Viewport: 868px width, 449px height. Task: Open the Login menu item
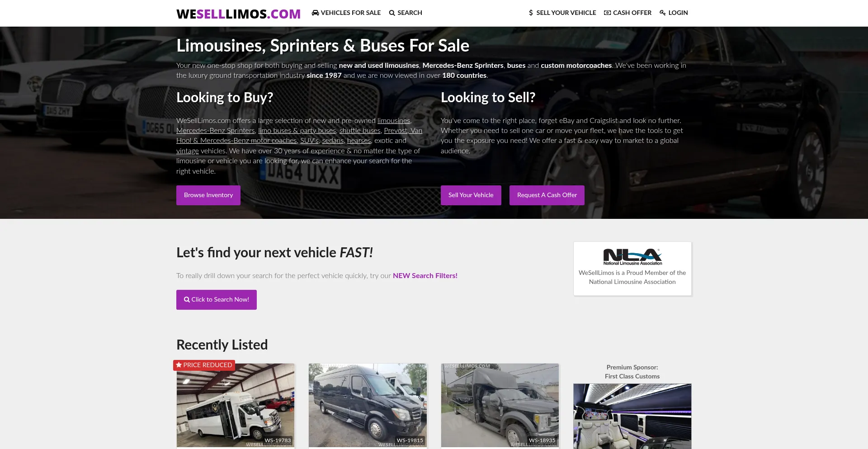(674, 13)
